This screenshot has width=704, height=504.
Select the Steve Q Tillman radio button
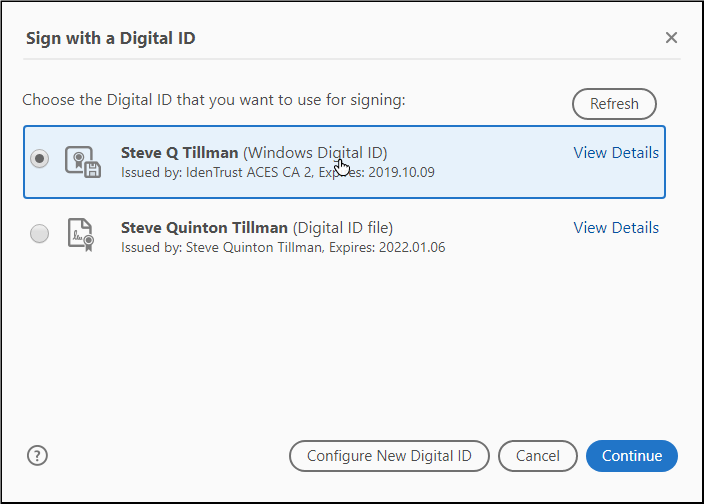click(x=40, y=160)
